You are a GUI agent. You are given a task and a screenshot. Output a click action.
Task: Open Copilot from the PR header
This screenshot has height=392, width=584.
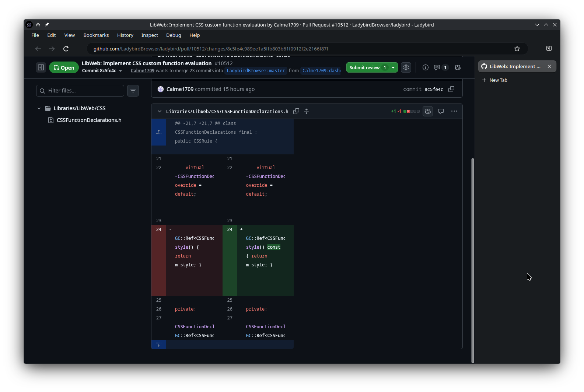pos(458,67)
